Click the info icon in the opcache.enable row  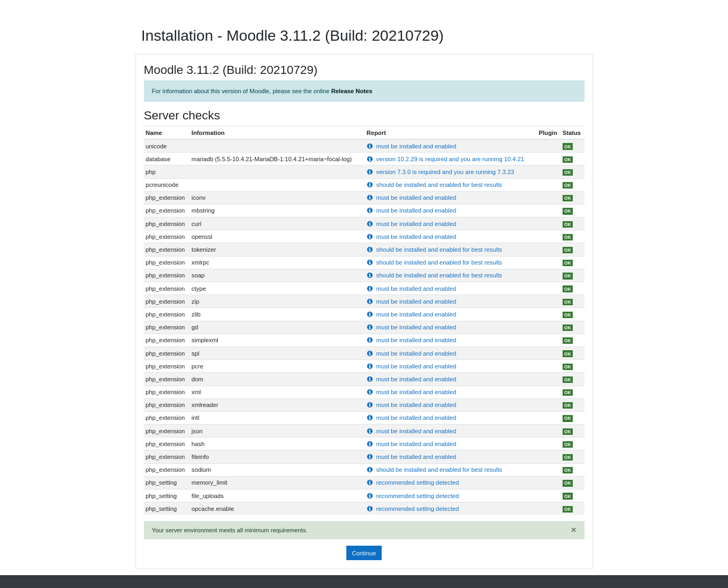point(369,509)
